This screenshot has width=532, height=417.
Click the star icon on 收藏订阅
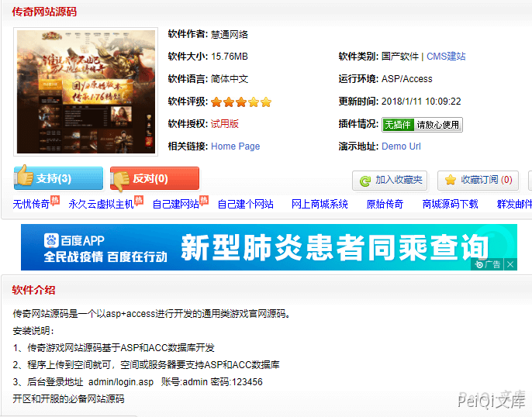[450, 181]
